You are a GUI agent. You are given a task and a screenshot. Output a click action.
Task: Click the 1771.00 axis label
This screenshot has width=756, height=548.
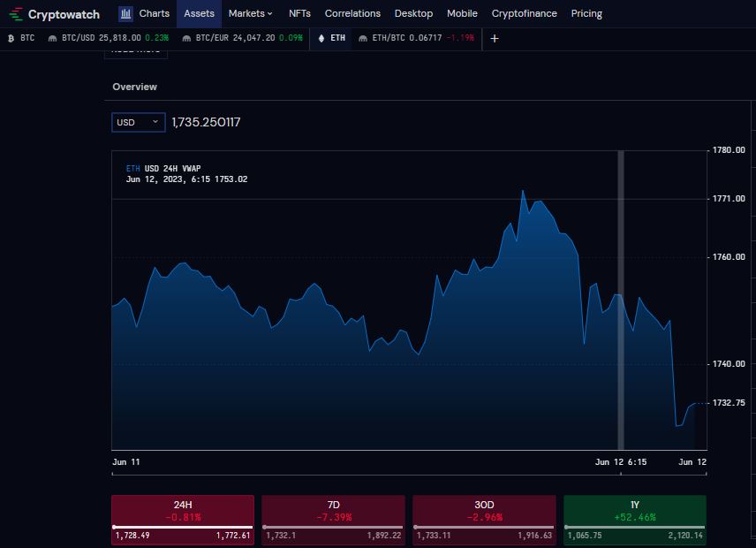click(729, 199)
